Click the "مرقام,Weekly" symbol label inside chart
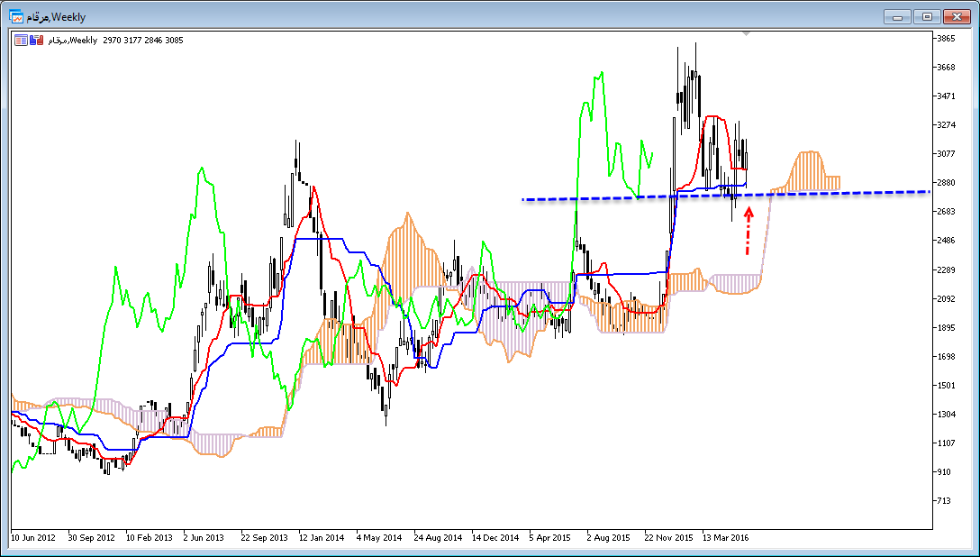This screenshot has height=557, width=980. click(x=72, y=41)
